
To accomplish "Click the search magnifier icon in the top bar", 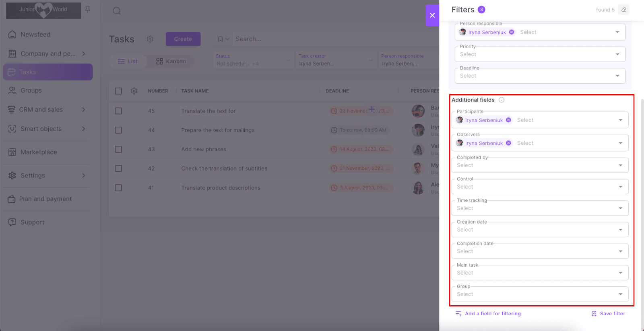I will click(117, 11).
